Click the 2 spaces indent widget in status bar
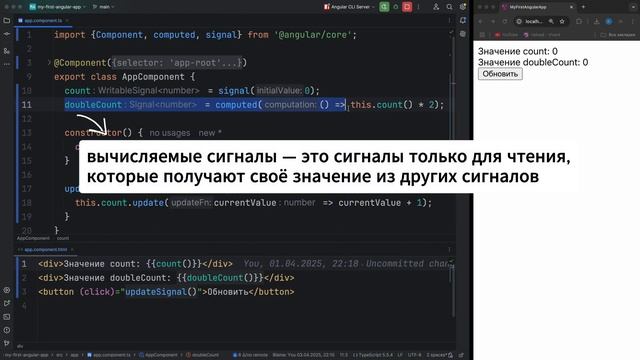 [436, 355]
